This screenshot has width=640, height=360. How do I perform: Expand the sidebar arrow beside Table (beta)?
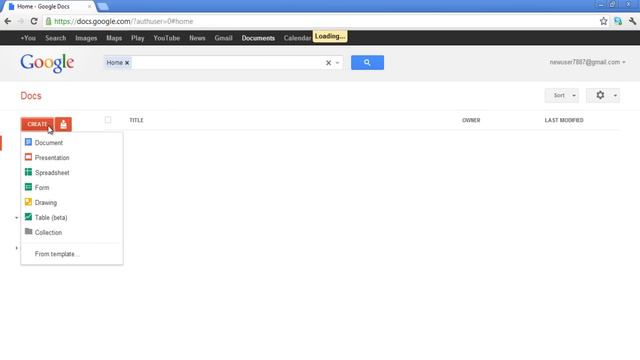coord(16,218)
